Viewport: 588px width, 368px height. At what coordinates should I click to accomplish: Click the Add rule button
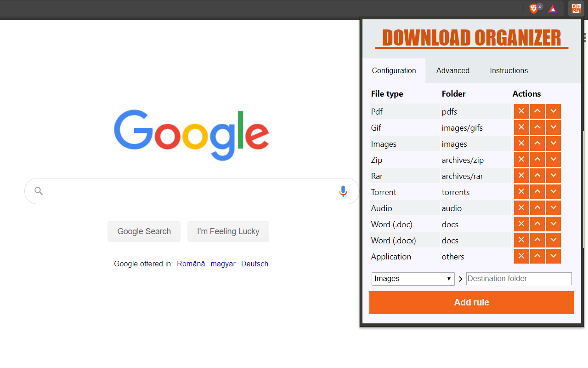[x=471, y=303]
